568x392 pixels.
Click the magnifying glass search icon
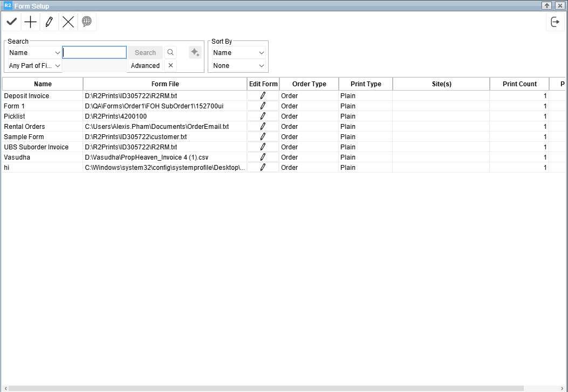(170, 52)
